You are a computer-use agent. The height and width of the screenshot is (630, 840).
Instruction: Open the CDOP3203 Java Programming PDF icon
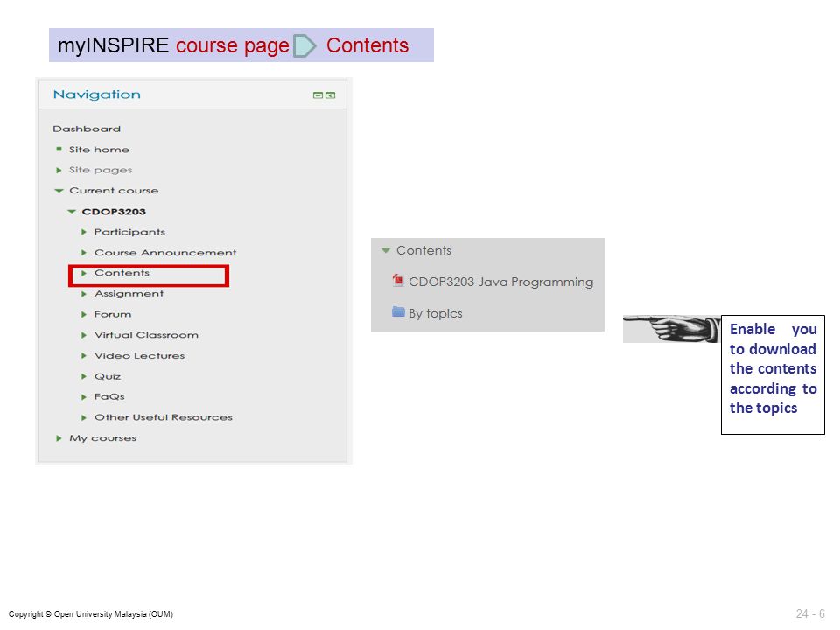click(397, 280)
